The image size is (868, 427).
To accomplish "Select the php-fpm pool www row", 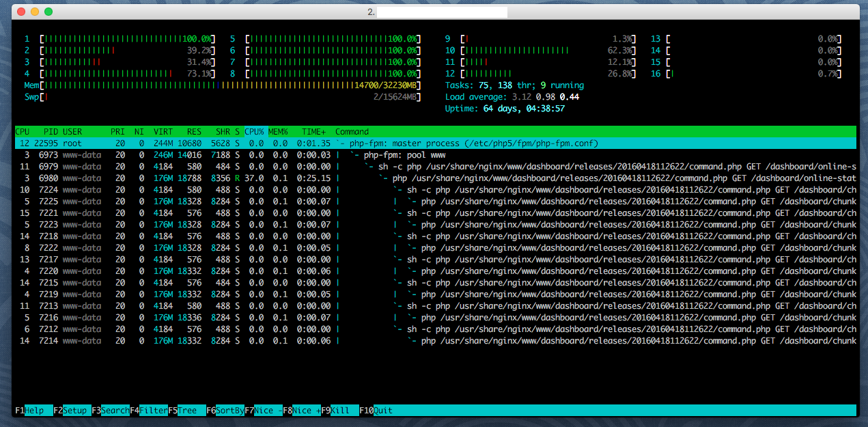I will coord(436,155).
